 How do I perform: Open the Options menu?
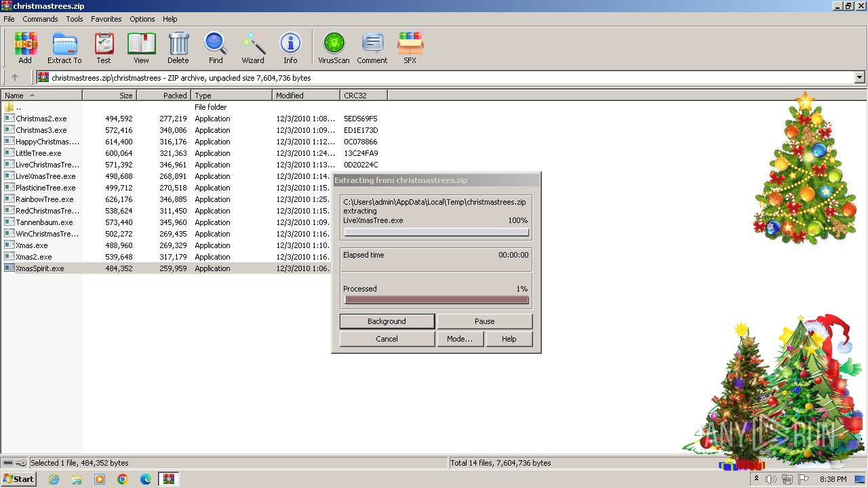pyautogui.click(x=142, y=19)
